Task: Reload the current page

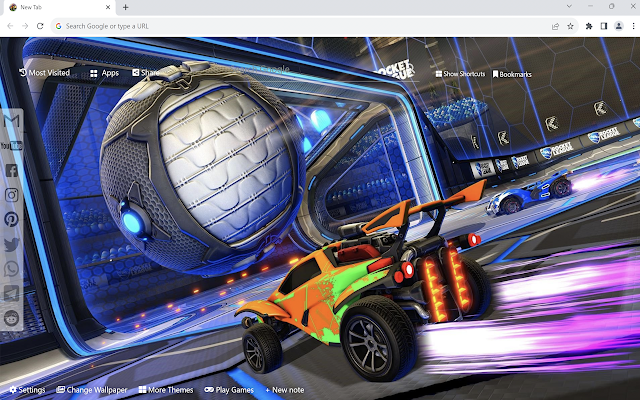Action: click(40, 26)
